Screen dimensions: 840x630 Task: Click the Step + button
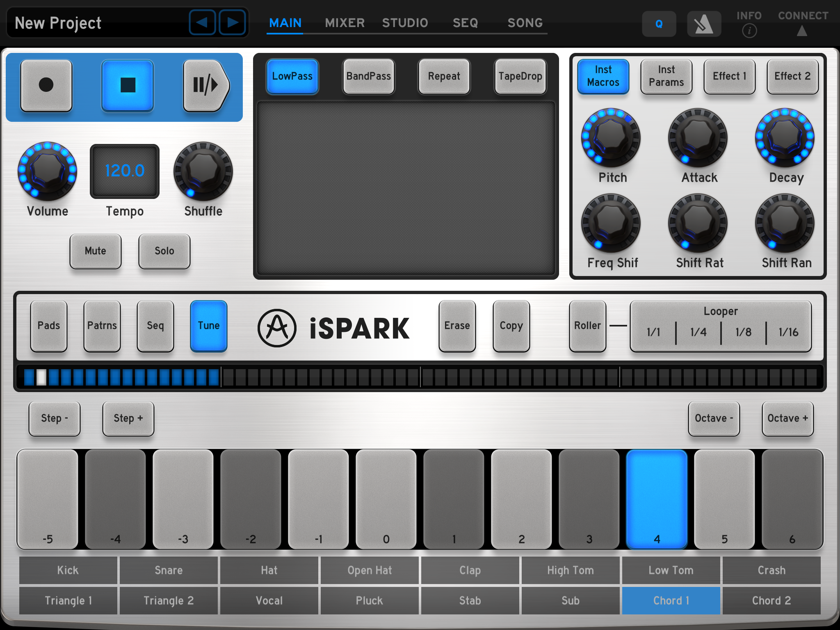pyautogui.click(x=128, y=418)
